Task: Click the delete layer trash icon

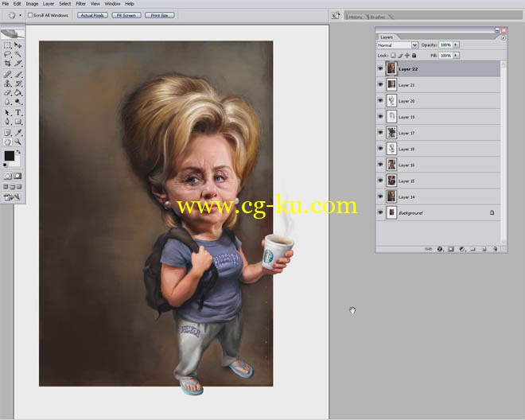Action: click(x=496, y=249)
